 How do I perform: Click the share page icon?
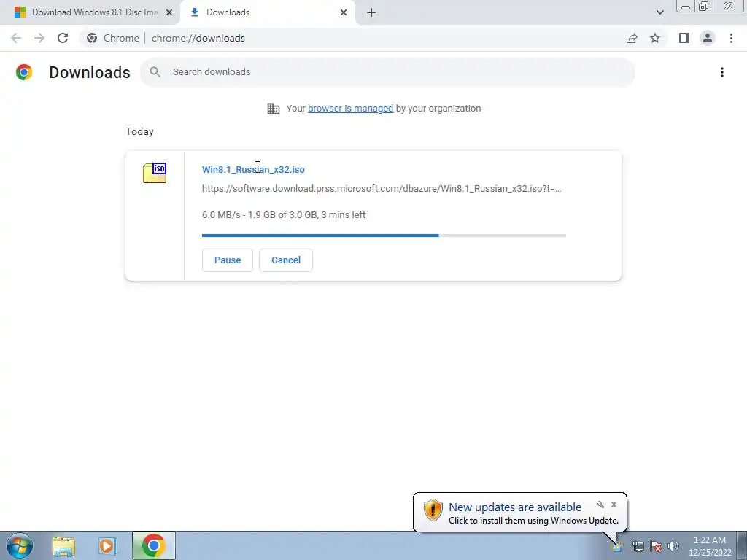click(x=632, y=38)
